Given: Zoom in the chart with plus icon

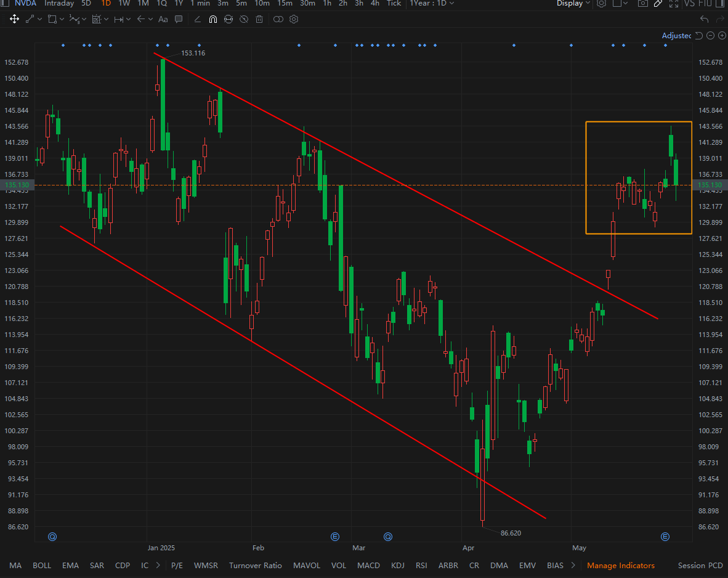Looking at the screenshot, I should click(x=722, y=36).
